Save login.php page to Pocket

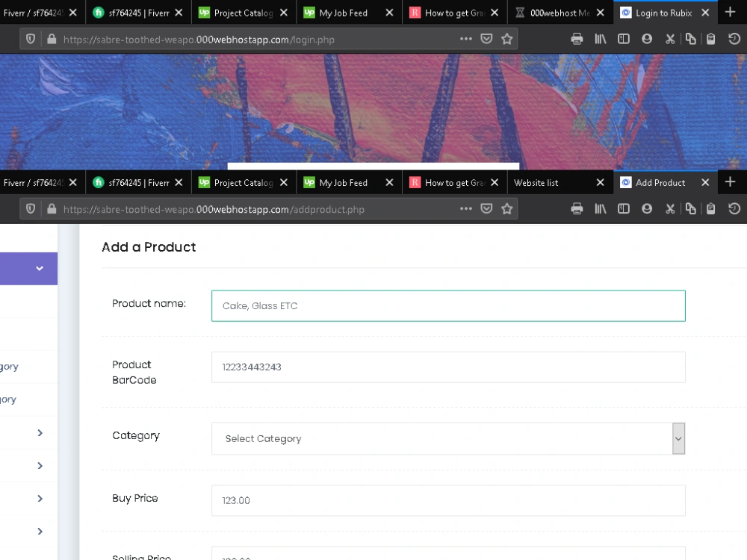[486, 39]
